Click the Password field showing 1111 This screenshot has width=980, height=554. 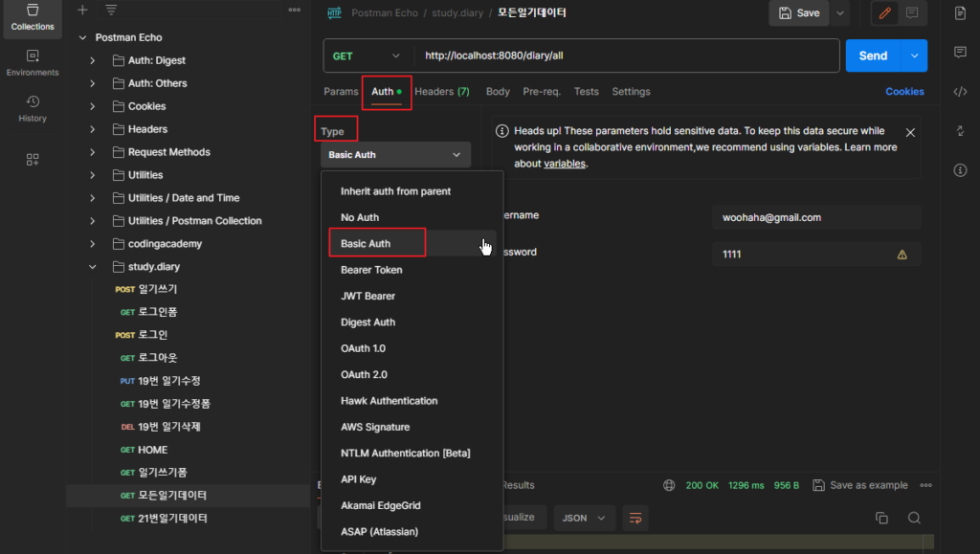tap(816, 255)
